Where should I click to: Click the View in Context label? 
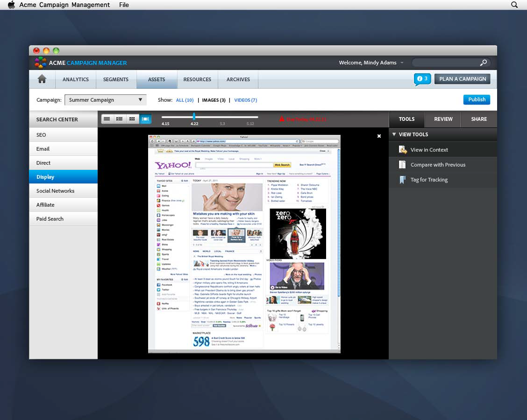pos(429,150)
